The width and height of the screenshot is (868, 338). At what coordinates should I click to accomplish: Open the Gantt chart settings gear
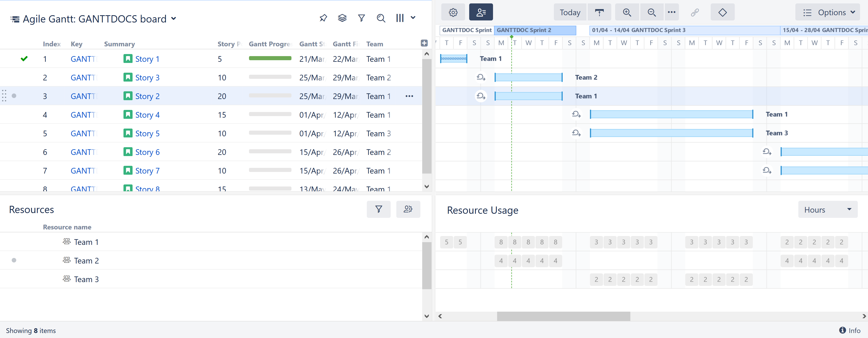453,12
